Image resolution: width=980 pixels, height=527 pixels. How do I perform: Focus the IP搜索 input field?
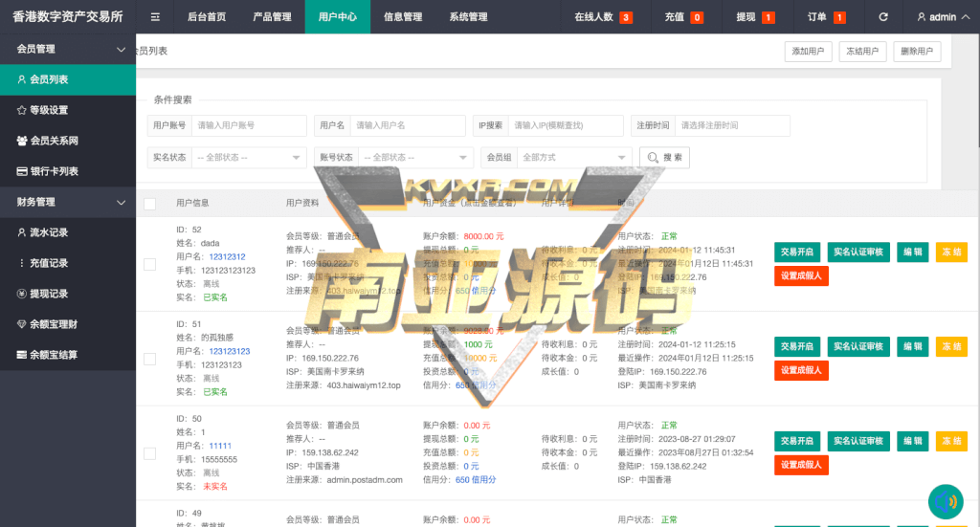click(566, 125)
